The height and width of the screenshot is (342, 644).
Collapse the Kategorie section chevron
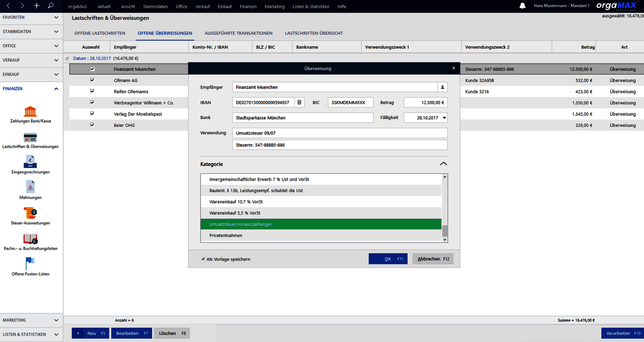click(x=443, y=164)
